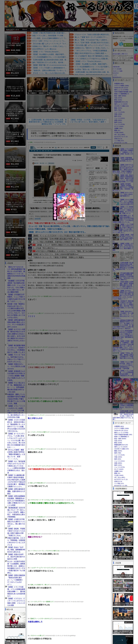Click comment 隠蔽工作中かな？
Screen dimensions: 138x644
35,537
